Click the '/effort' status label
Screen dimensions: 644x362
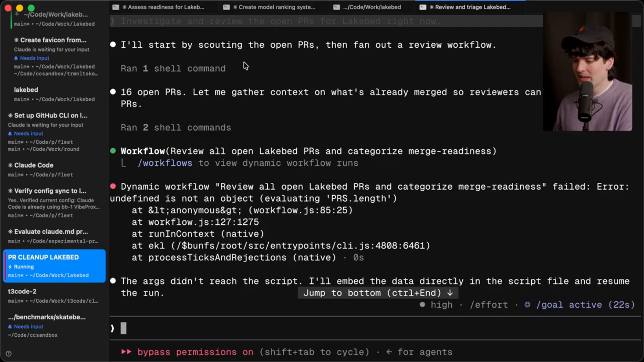pos(489,305)
